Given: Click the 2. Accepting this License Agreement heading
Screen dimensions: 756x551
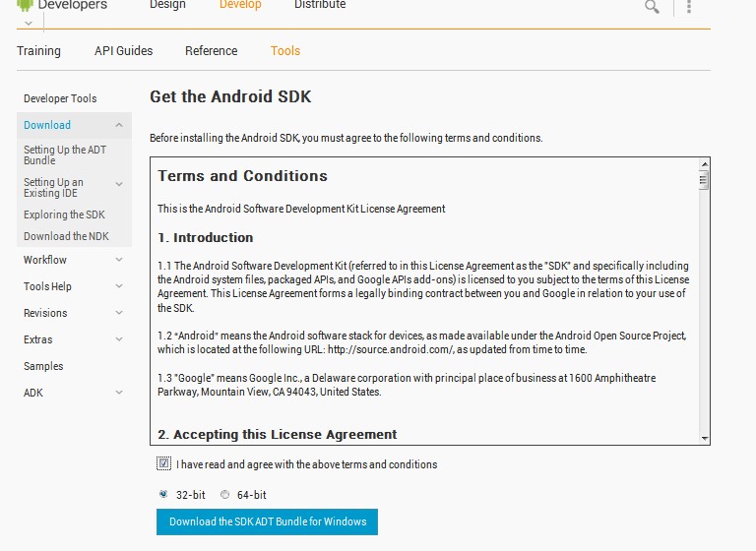Looking at the screenshot, I should tap(278, 434).
